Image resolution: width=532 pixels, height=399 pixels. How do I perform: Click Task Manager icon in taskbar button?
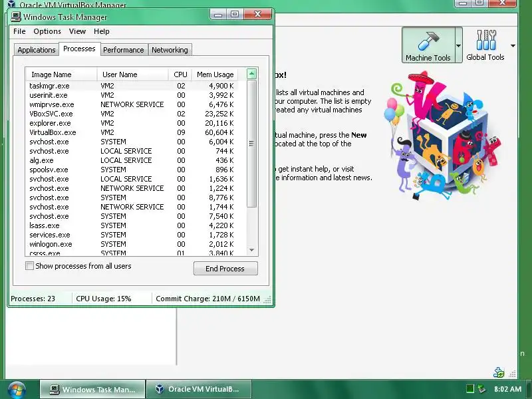click(x=55, y=389)
